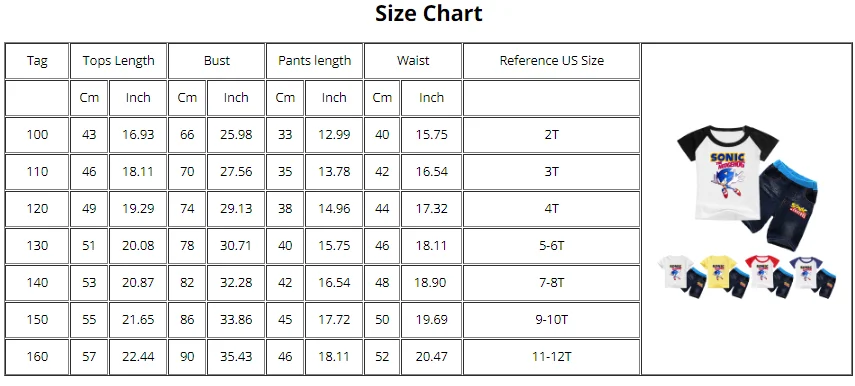Choose the yellow Sonic shirt set thumbnail
The image size is (855, 386).
click(724, 276)
